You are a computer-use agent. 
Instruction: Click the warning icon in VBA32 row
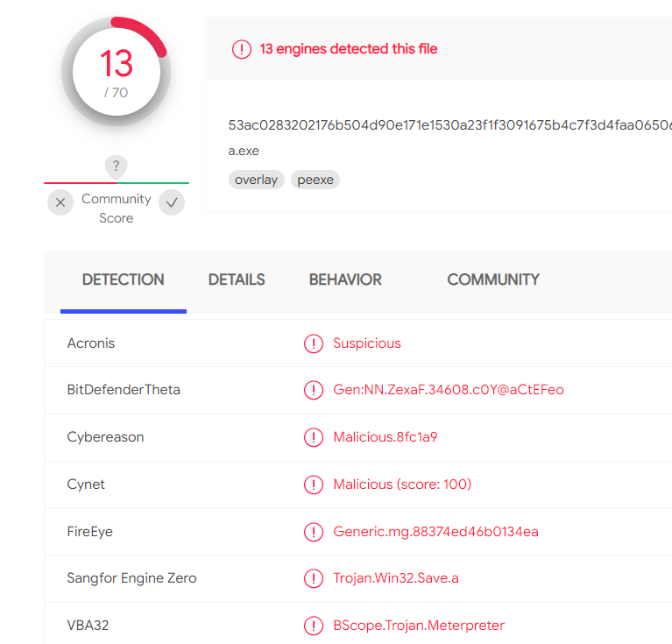tap(314, 626)
